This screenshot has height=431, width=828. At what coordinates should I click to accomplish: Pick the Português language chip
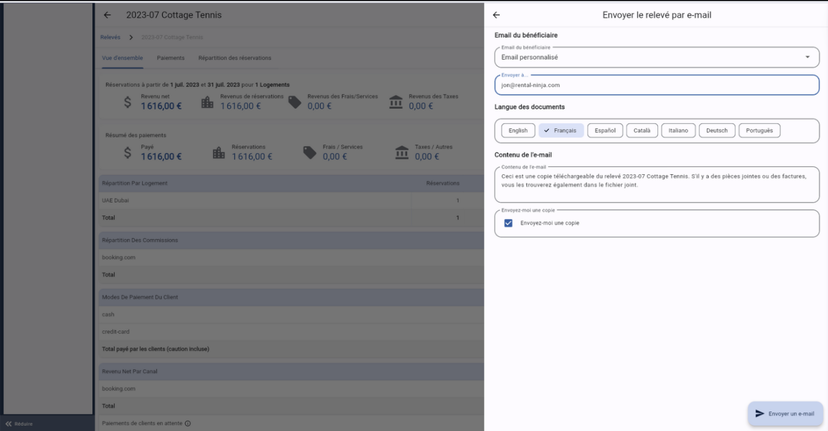[x=760, y=130]
